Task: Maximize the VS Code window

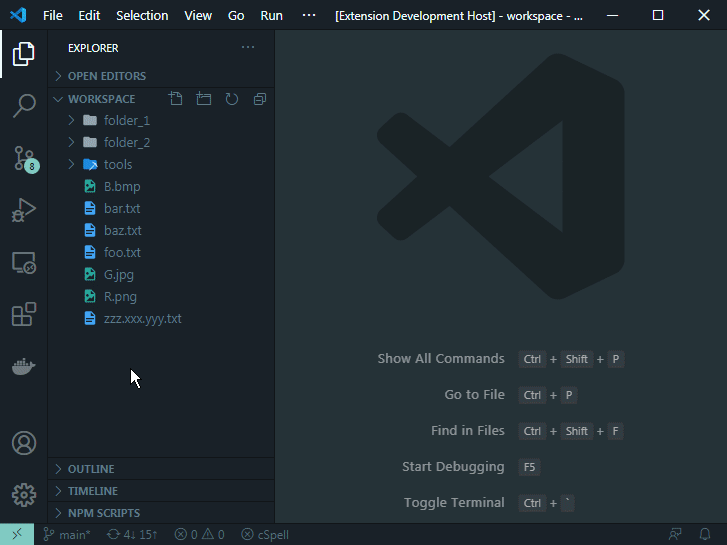Action: click(x=658, y=15)
